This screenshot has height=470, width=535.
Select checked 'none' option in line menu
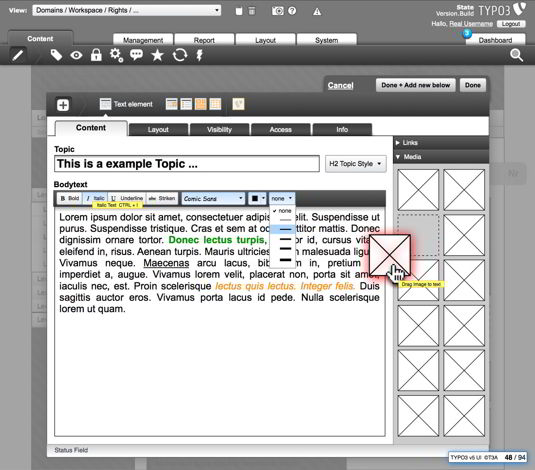coord(282,211)
